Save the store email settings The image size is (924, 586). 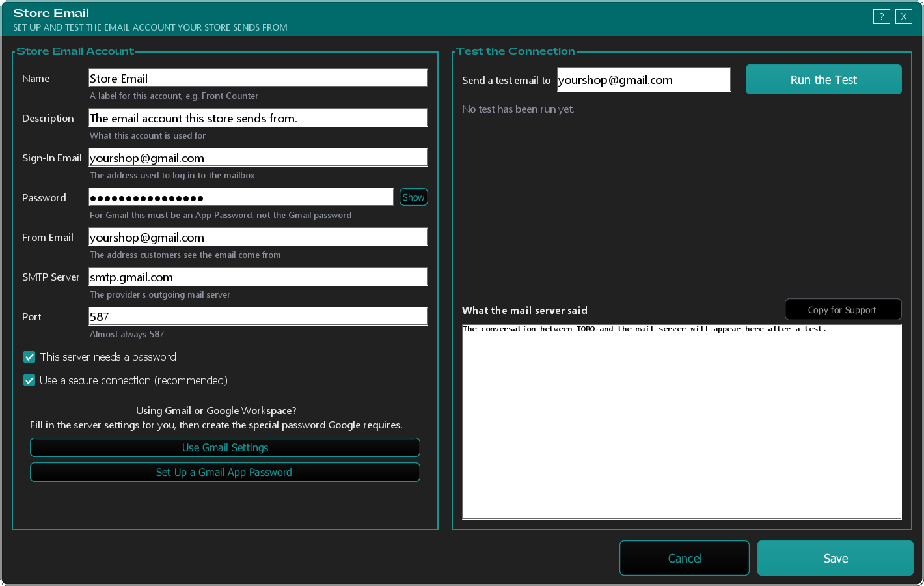pyautogui.click(x=836, y=558)
